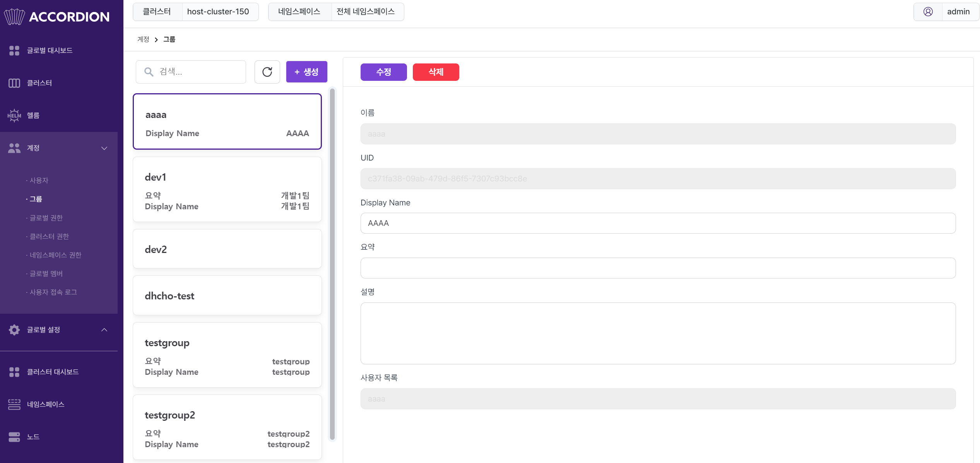The image size is (980, 463).
Task: Click the red 삭제 delete button
Action: (x=436, y=72)
